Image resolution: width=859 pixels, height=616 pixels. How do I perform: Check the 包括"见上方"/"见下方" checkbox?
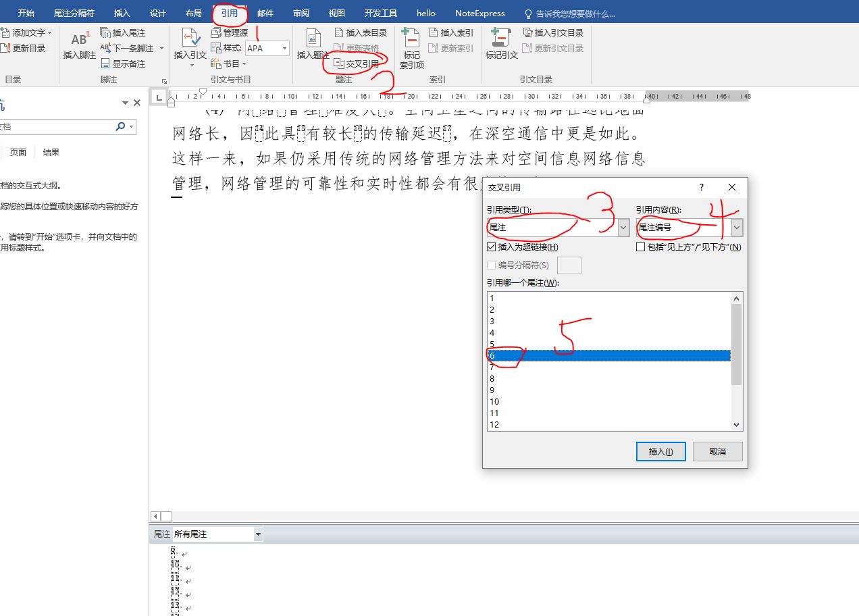pyautogui.click(x=640, y=247)
